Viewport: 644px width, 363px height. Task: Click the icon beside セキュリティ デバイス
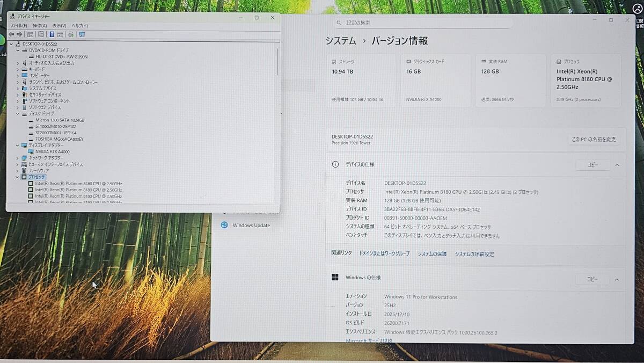[x=25, y=95]
